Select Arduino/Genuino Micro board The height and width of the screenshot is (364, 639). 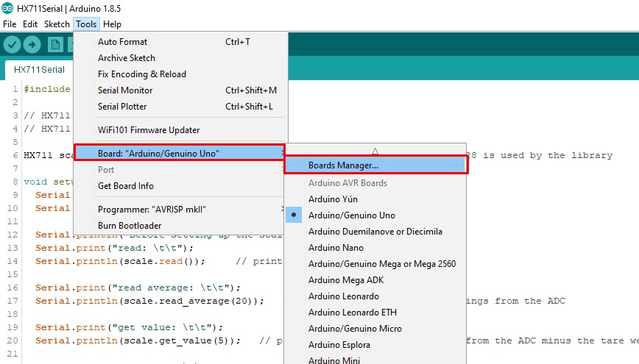(x=375, y=329)
